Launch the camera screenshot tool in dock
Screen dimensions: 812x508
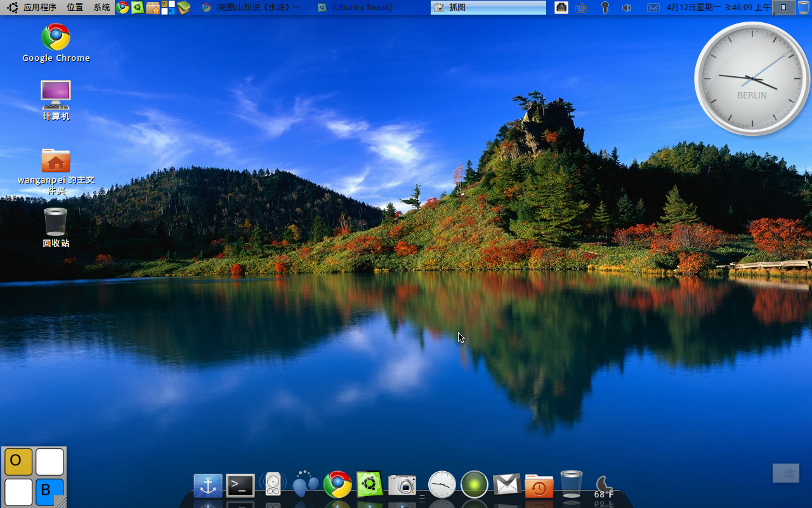pos(402,485)
